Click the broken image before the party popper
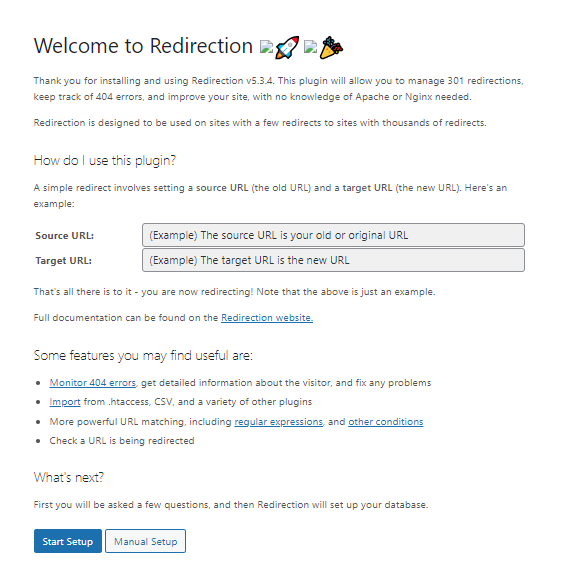The height and width of the screenshot is (580, 564). (x=311, y=47)
